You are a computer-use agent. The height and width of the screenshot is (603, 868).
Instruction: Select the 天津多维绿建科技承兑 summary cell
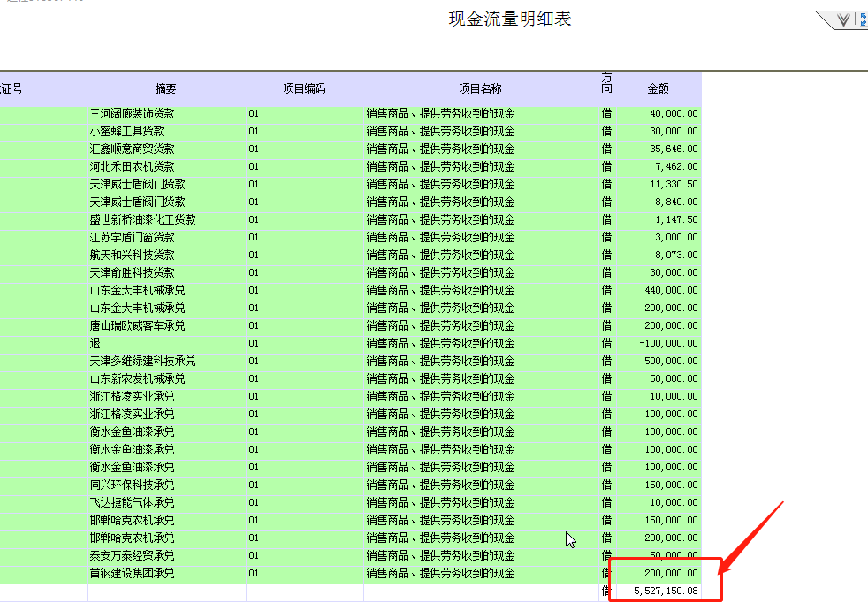click(166, 361)
